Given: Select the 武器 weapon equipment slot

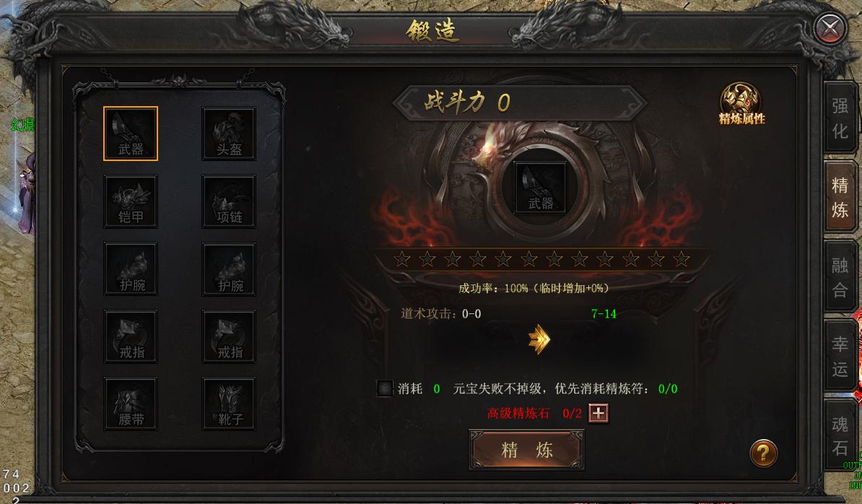Looking at the screenshot, I should 131,134.
